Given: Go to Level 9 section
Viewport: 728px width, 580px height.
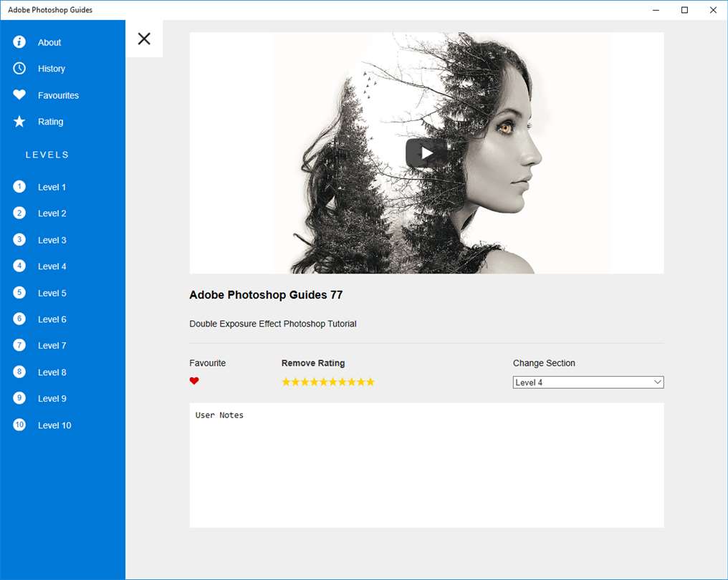Looking at the screenshot, I should coord(52,399).
